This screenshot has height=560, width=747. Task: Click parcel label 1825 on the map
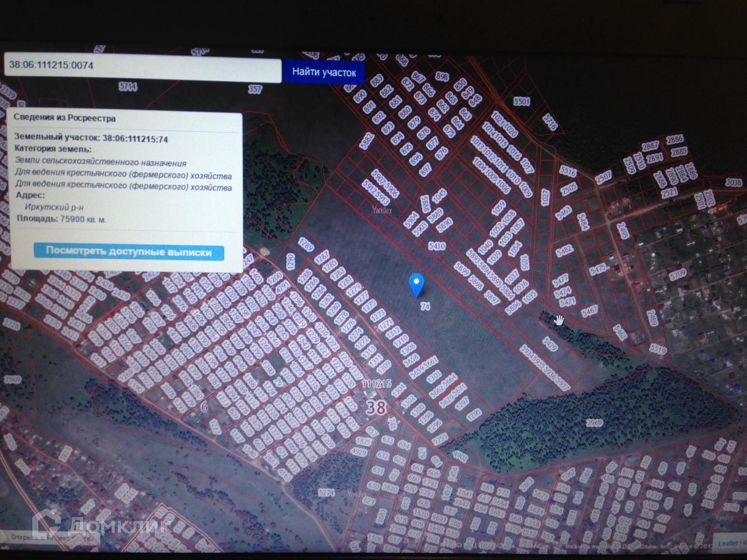pos(364,441)
